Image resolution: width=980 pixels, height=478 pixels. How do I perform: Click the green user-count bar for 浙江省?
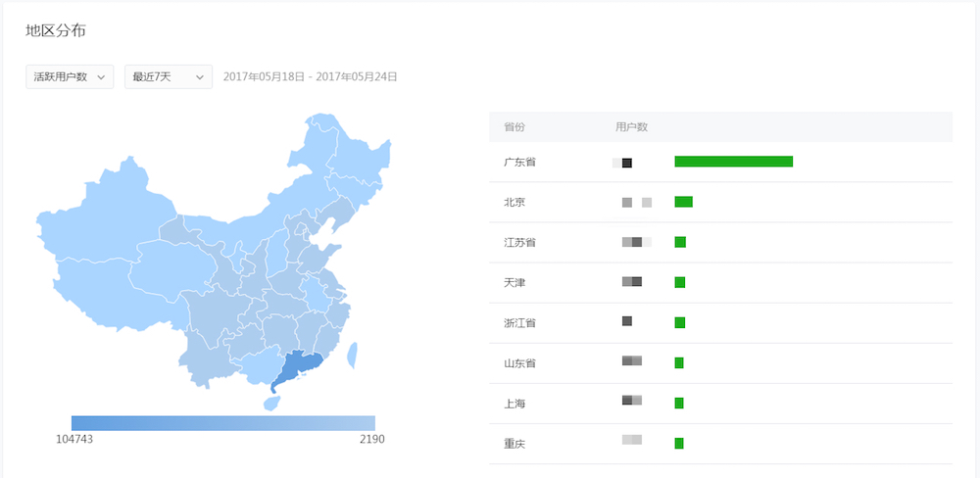pos(680,322)
